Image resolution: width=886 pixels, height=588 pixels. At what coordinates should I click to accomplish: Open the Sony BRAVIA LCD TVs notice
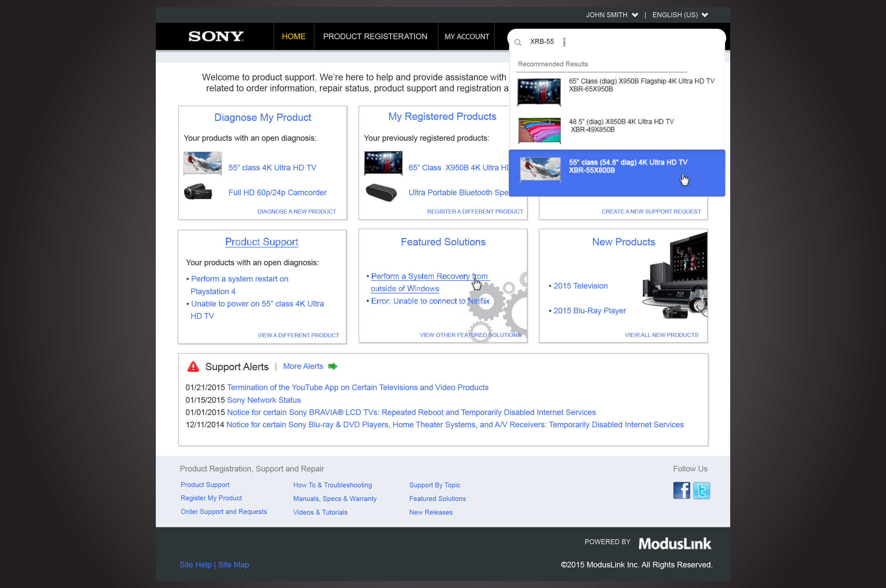point(411,412)
